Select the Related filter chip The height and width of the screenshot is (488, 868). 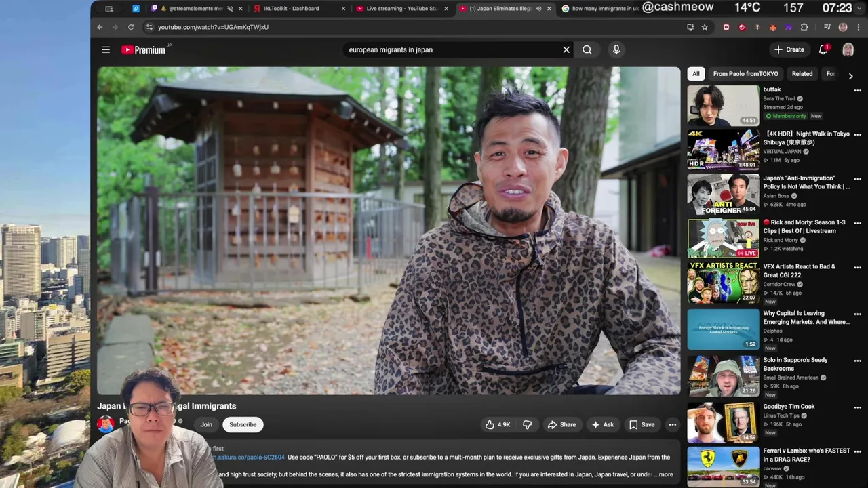802,74
